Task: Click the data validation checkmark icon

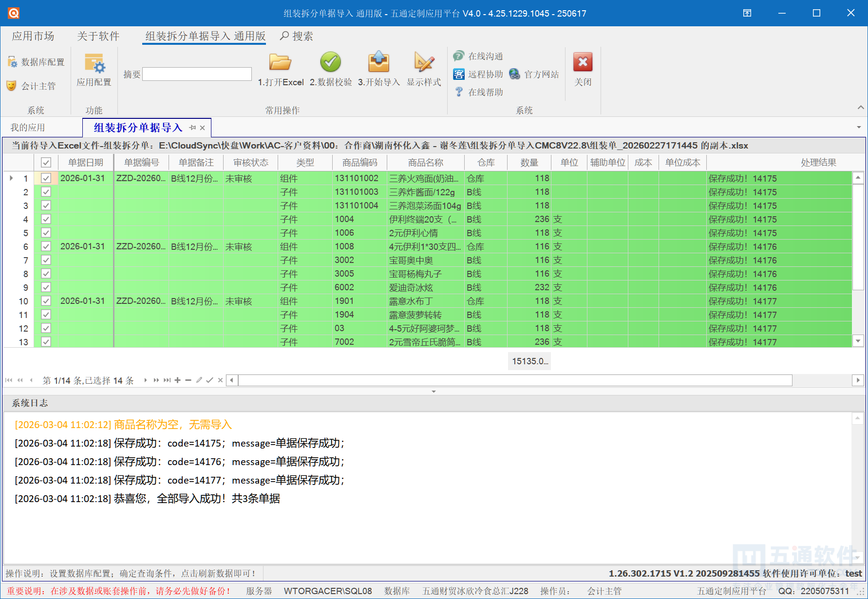Action: coord(330,63)
